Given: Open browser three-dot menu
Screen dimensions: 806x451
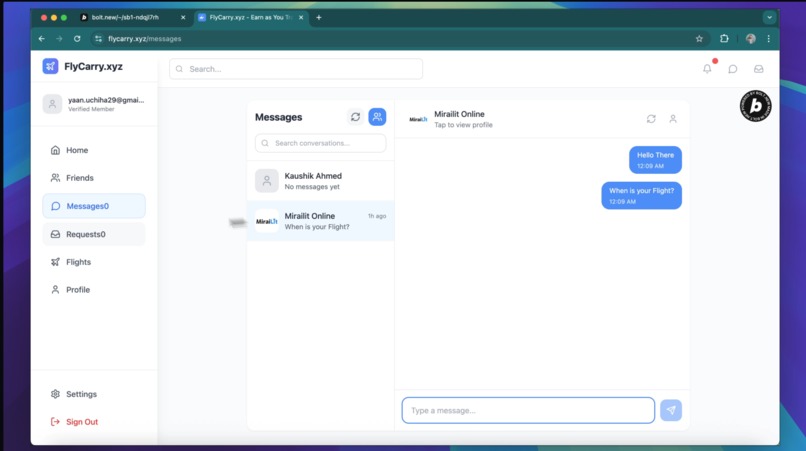Looking at the screenshot, I should coord(768,39).
